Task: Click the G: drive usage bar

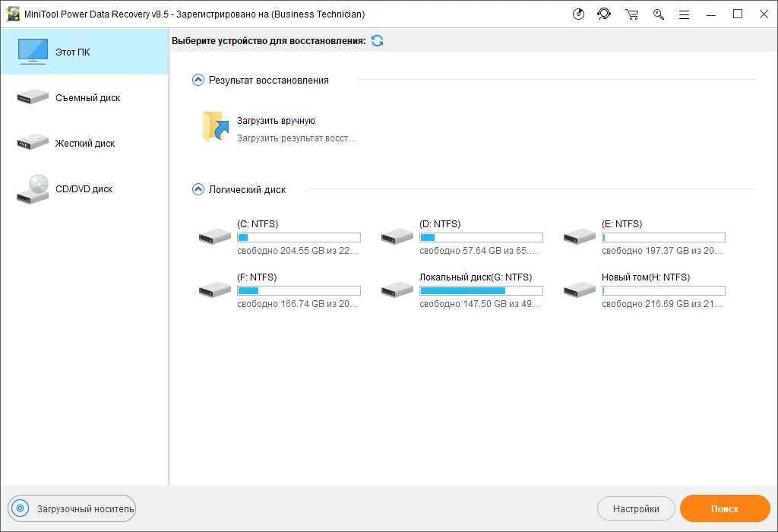Action: click(x=481, y=290)
